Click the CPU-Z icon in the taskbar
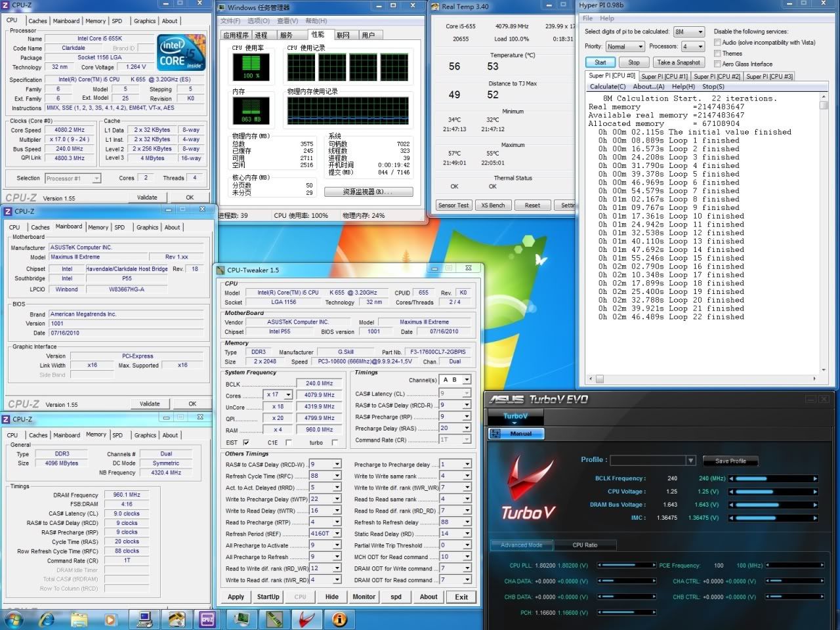Screen dimensions: 840x630 click(207, 619)
